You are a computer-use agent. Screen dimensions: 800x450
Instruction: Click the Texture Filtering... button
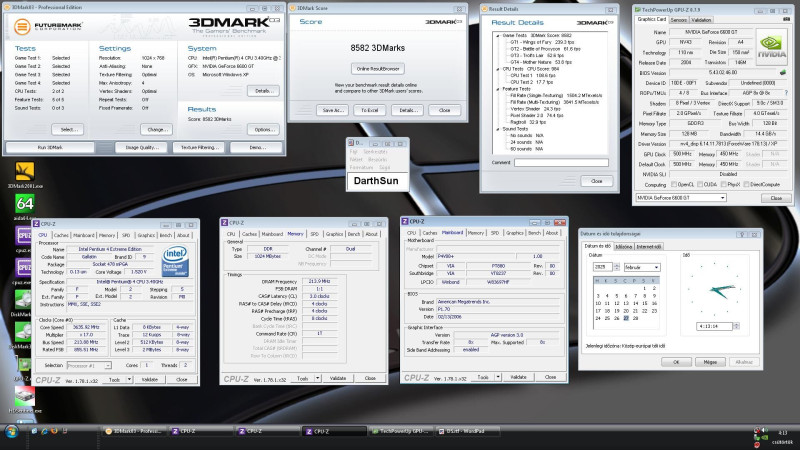[200, 147]
